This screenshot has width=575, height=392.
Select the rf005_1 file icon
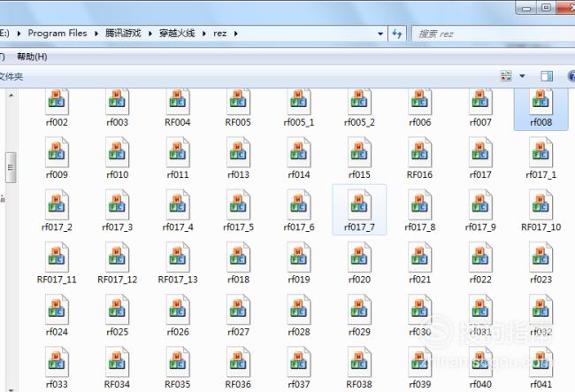(x=299, y=102)
